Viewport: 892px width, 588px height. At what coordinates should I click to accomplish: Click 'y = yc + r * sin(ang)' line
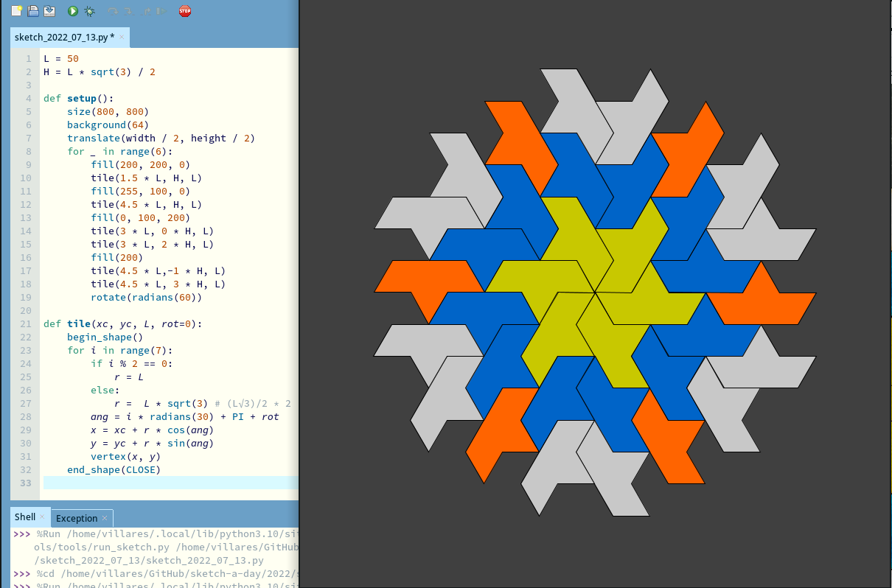click(x=153, y=443)
